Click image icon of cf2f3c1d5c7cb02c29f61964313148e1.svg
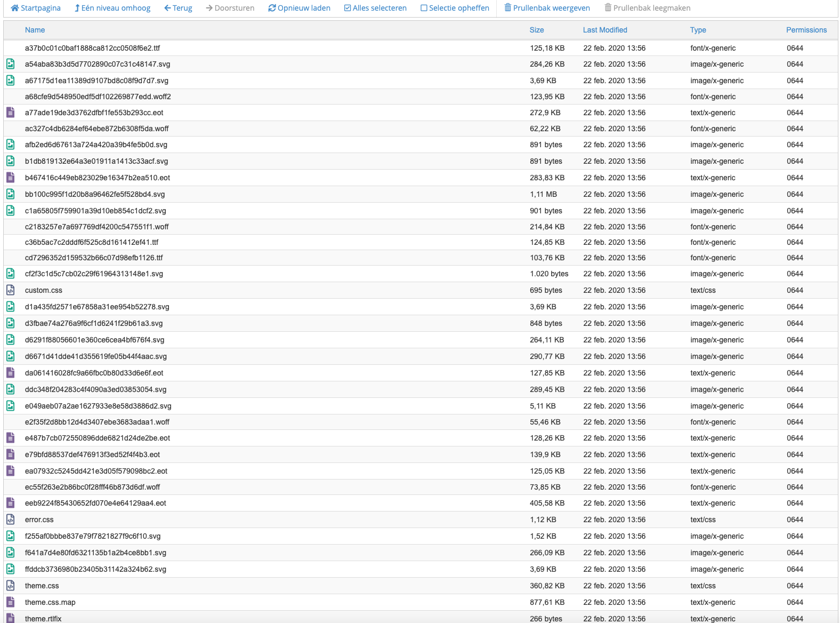The width and height of the screenshot is (840, 623). (10, 274)
